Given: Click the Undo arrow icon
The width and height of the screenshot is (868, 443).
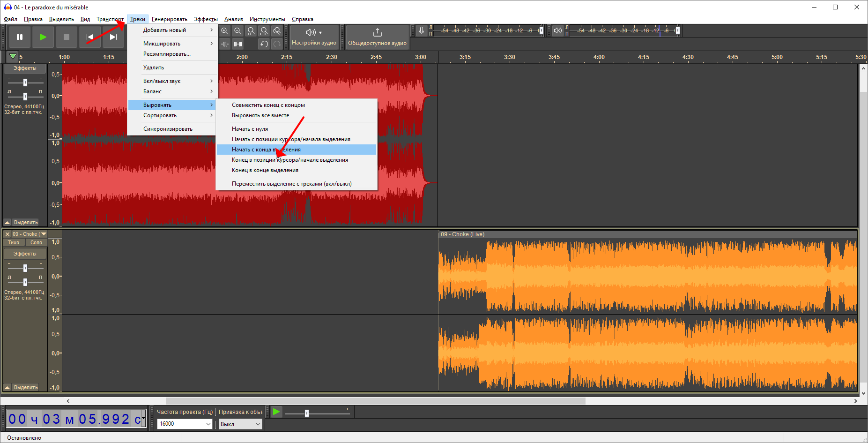Looking at the screenshot, I should [264, 44].
